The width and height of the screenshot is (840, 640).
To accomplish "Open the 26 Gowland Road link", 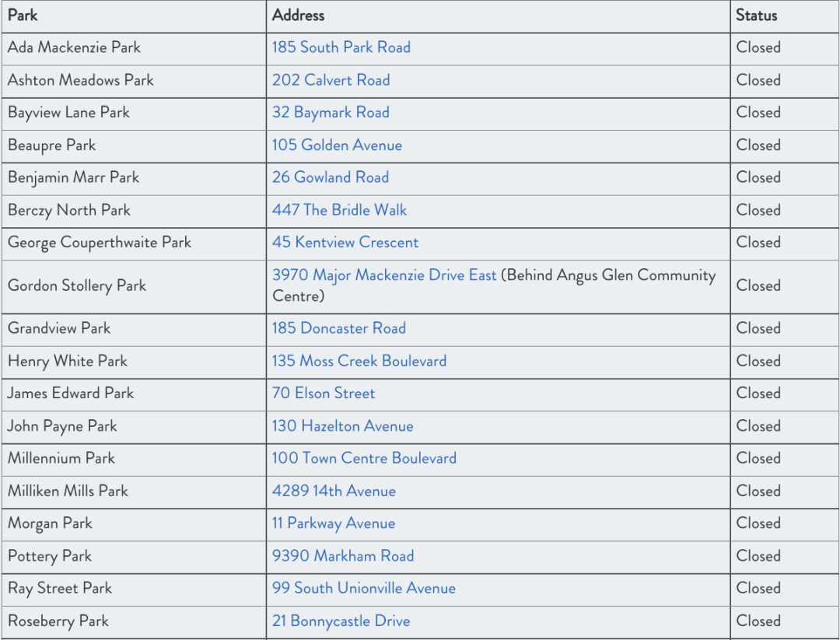I will point(330,177).
